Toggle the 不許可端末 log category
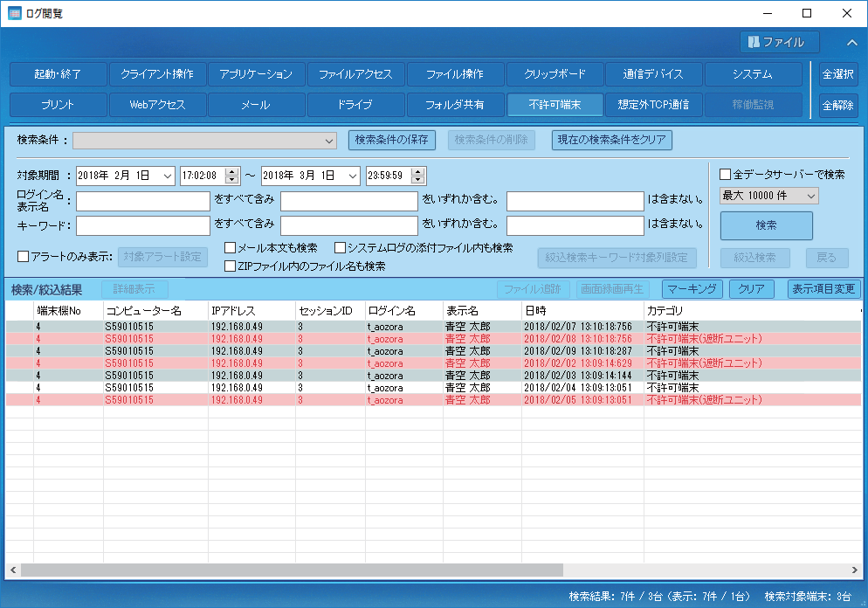 pyautogui.click(x=555, y=105)
